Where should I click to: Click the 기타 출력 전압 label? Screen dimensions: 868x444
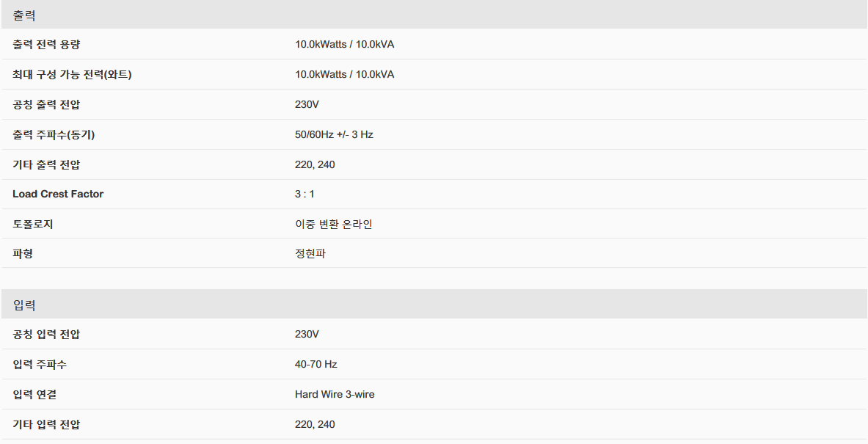(x=46, y=165)
